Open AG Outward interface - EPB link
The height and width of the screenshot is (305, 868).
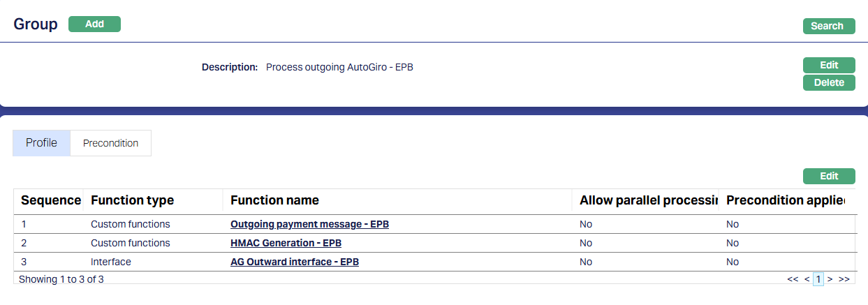294,262
